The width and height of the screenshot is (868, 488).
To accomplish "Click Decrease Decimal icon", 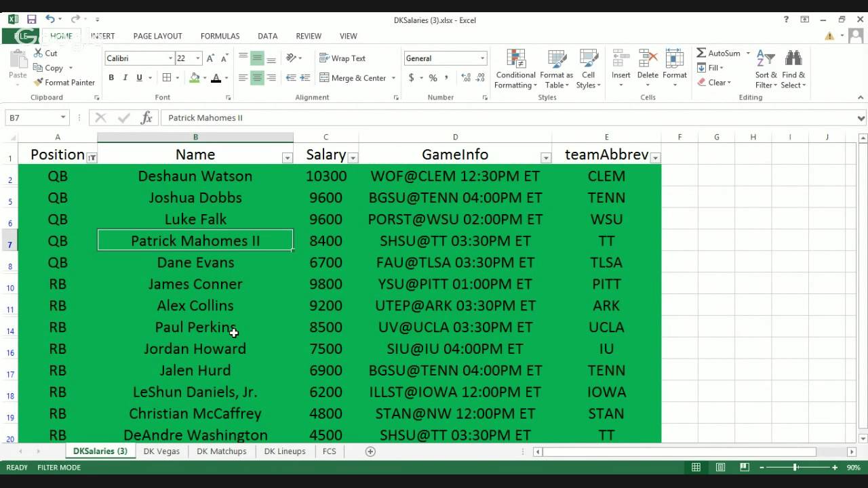I will pyautogui.click(x=481, y=78).
